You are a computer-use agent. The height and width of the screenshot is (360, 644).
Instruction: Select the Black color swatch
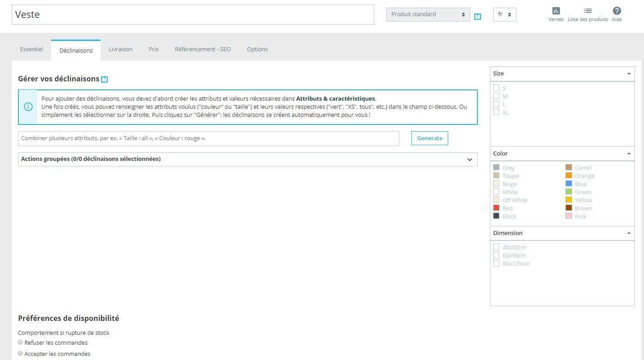(496, 216)
